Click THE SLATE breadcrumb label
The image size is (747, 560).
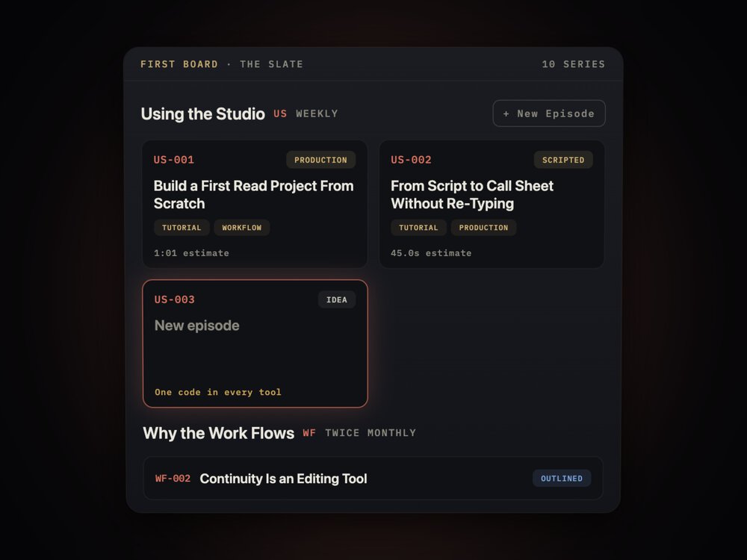pyautogui.click(x=271, y=63)
